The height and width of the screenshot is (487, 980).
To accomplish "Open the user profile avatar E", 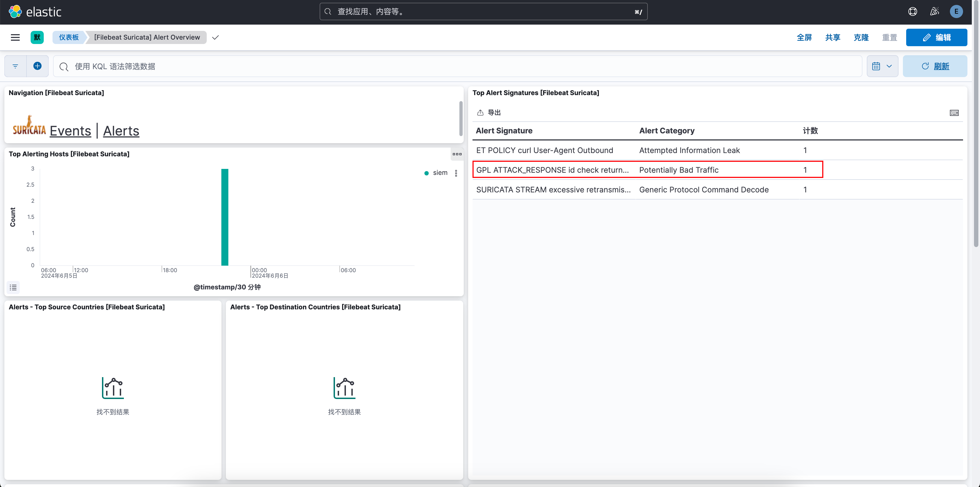I will point(956,12).
